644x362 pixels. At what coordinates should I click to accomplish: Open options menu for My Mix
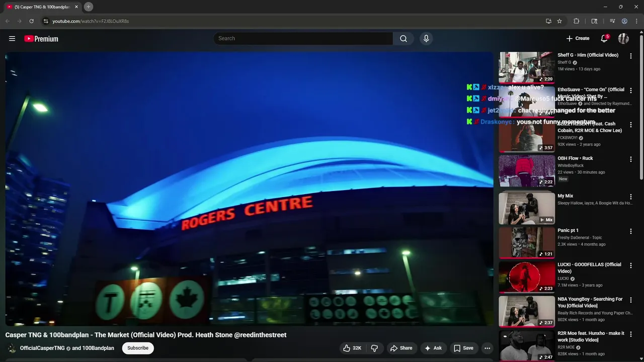pos(631,197)
